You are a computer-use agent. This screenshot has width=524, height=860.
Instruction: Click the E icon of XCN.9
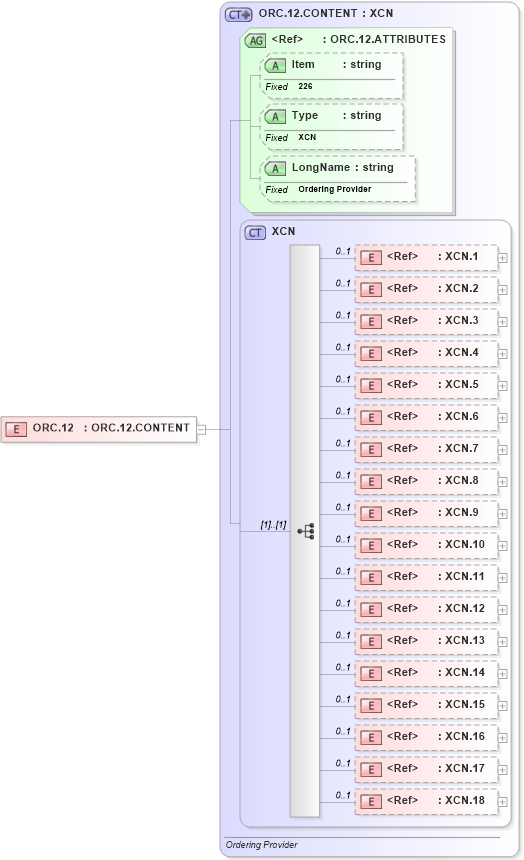pyautogui.click(x=371, y=514)
